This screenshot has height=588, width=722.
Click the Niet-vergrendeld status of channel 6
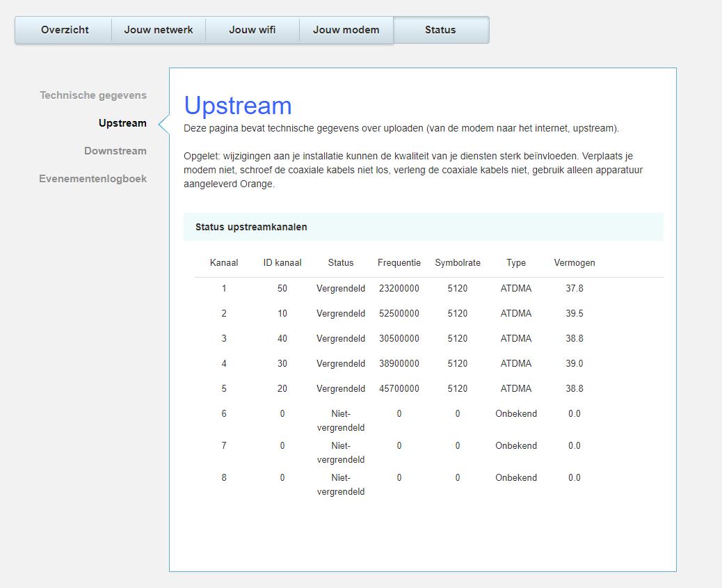coord(341,420)
